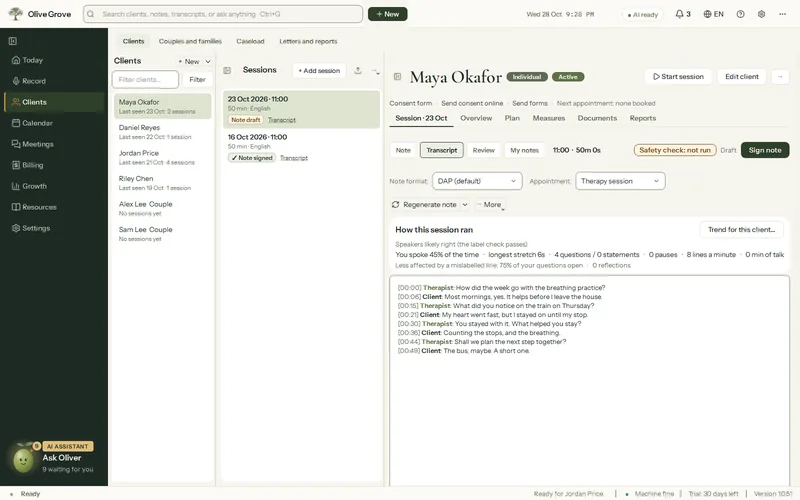Click Start session button
Viewport: 800px width, 500px height.
pyautogui.click(x=678, y=77)
